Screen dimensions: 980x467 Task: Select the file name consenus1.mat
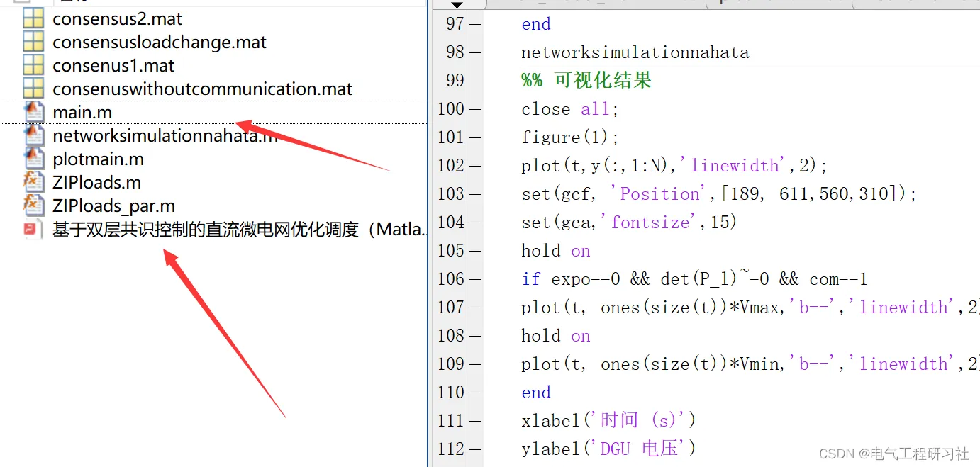(x=113, y=66)
